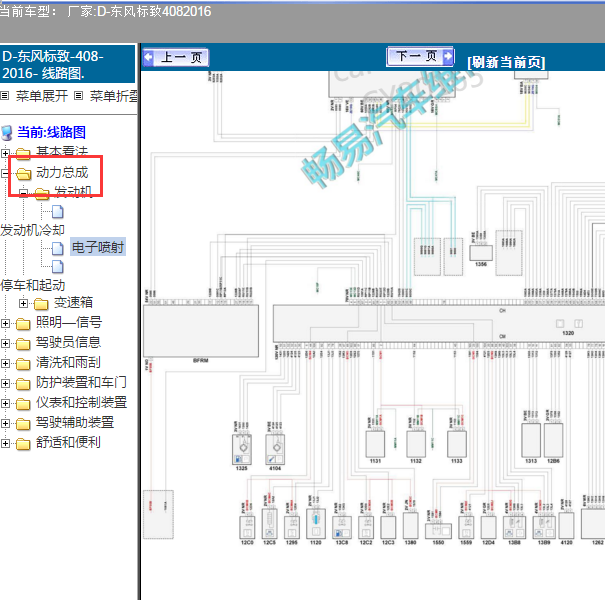The height and width of the screenshot is (600, 605).
Task: Select the 电子喷射 diagram entry
Action: [98, 247]
